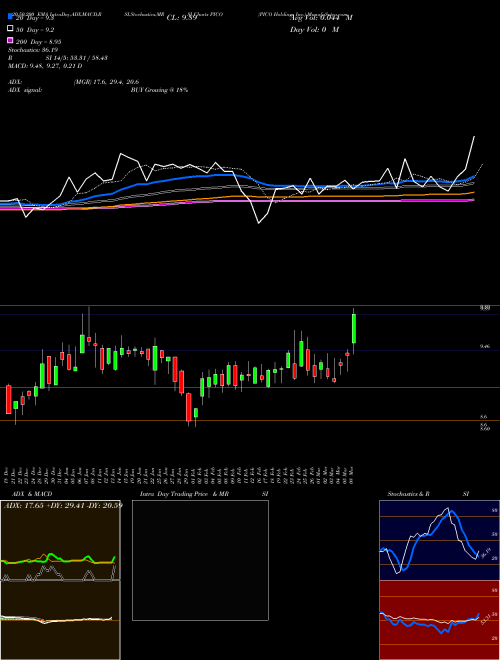Click the 'ADX: 17.65 +DY: 29.41 -DY: 20.59' text
500x660 pixels.
coord(63,505)
